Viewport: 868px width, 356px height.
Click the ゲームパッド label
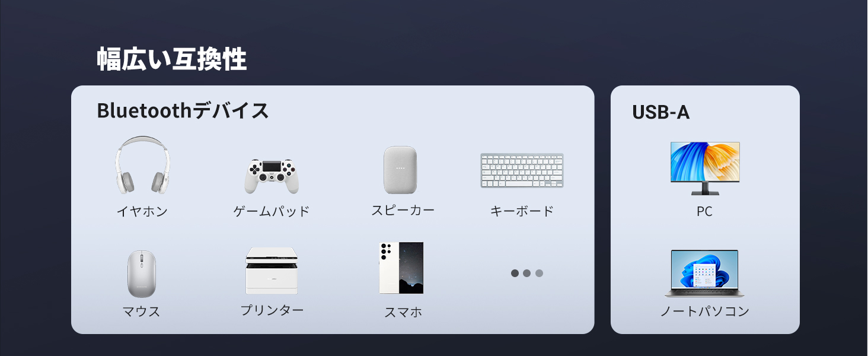pyautogui.click(x=272, y=211)
